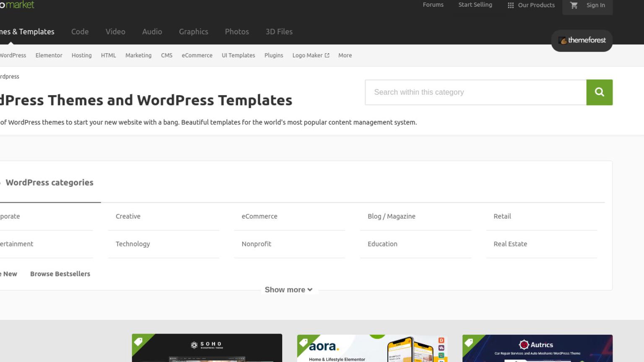
Task: Click the green search magnifier button
Action: (x=599, y=92)
